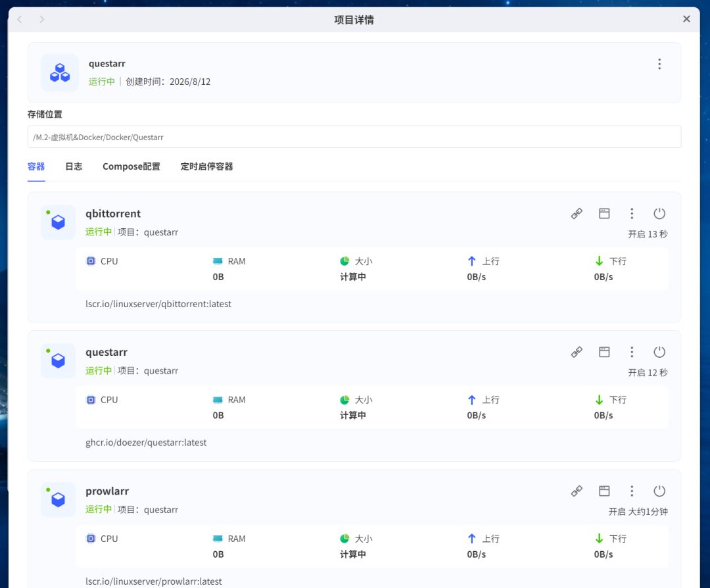Image resolution: width=710 pixels, height=588 pixels.
Task: Go forward with the right arrow
Action: point(41,20)
